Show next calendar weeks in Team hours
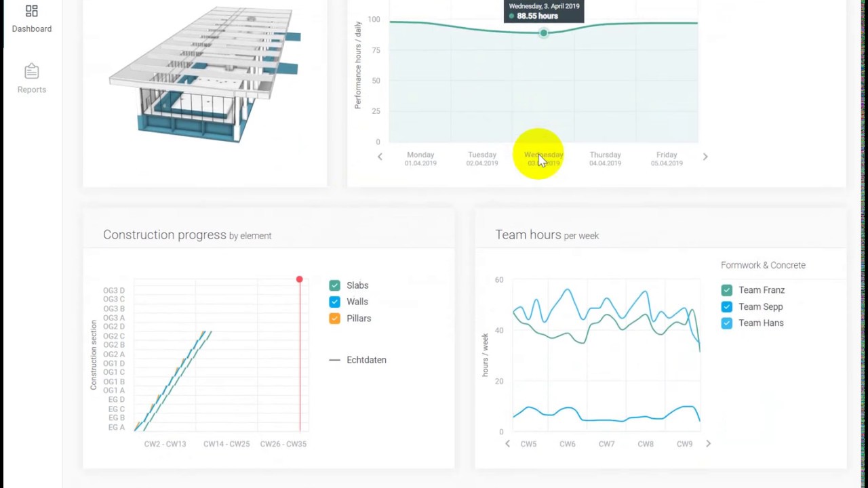868x488 pixels. pos(708,444)
